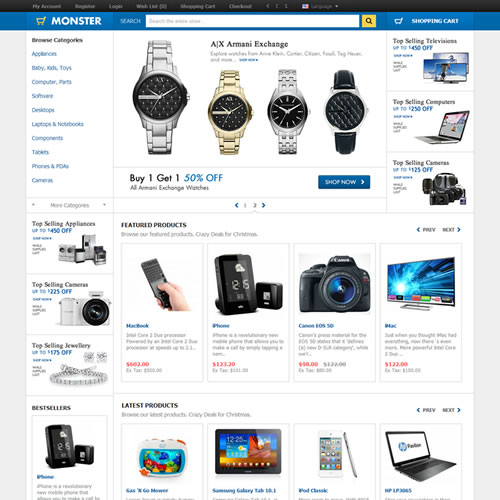Expand More Categories
The height and width of the screenshot is (500, 500).
69,205
